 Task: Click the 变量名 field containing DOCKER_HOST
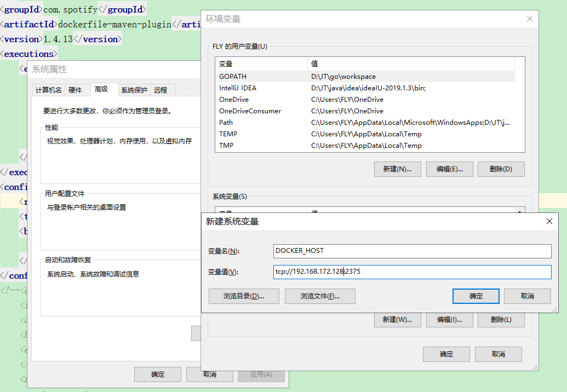click(411, 251)
